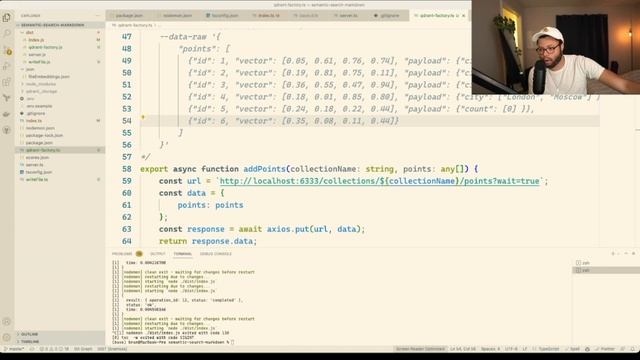Expand the Outline section
Viewport: 640px width, 360px height.
point(60,334)
